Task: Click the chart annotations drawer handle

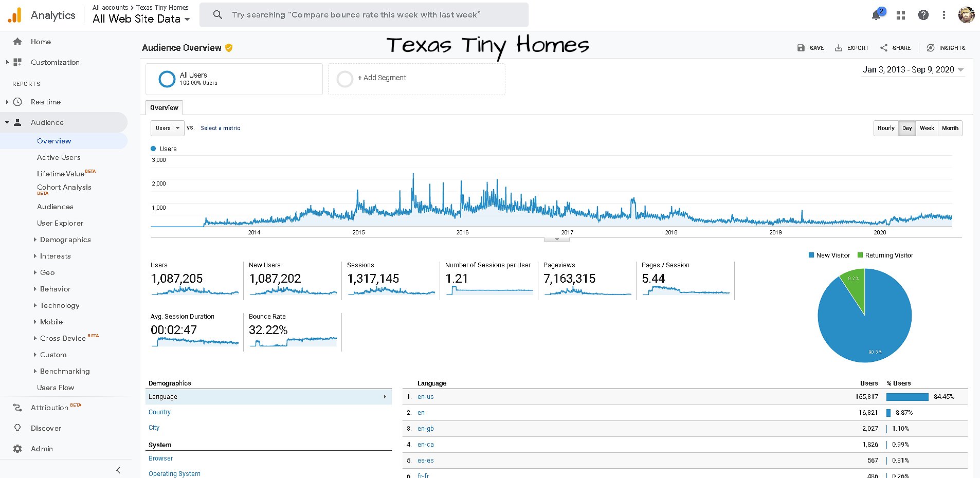Action: point(556,240)
